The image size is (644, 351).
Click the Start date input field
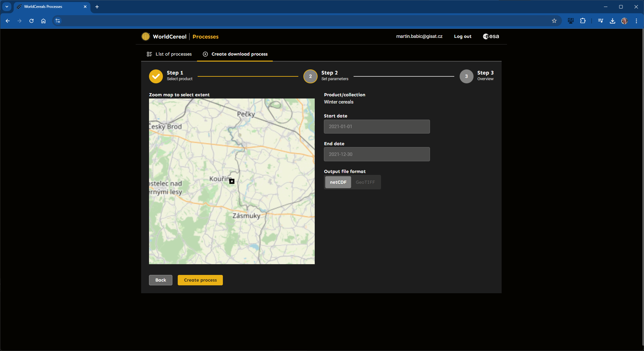377,127
